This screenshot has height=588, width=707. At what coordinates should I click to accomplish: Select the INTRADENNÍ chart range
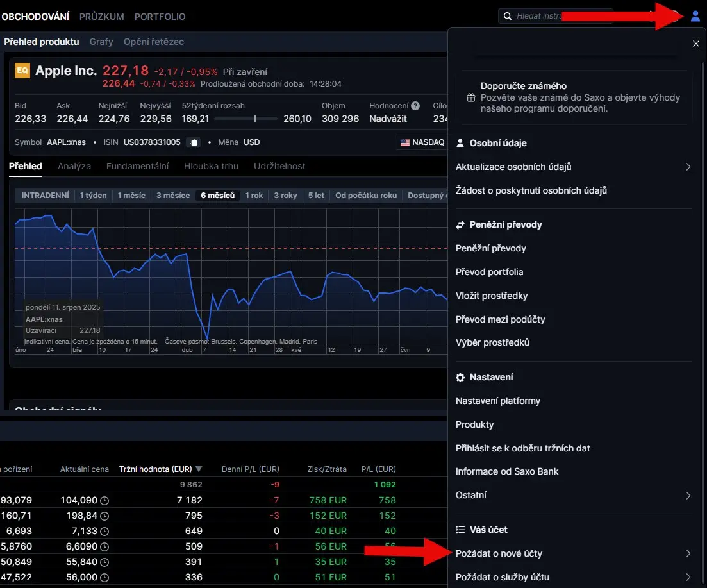coord(45,196)
